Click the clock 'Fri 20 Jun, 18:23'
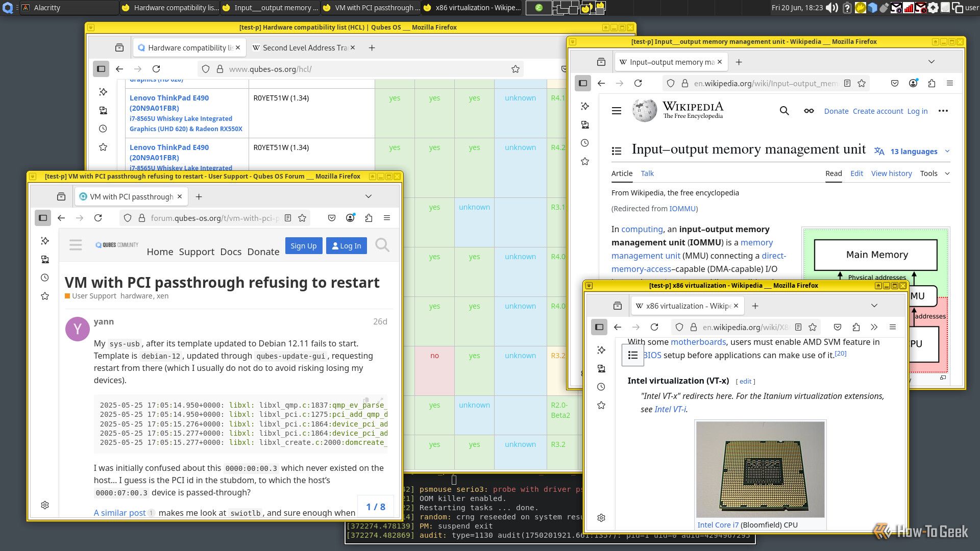 coord(797,8)
